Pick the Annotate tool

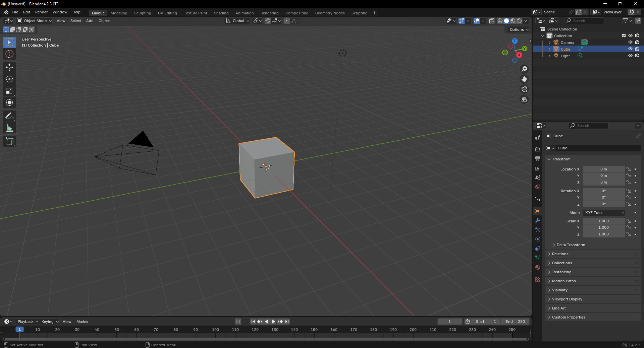9,116
